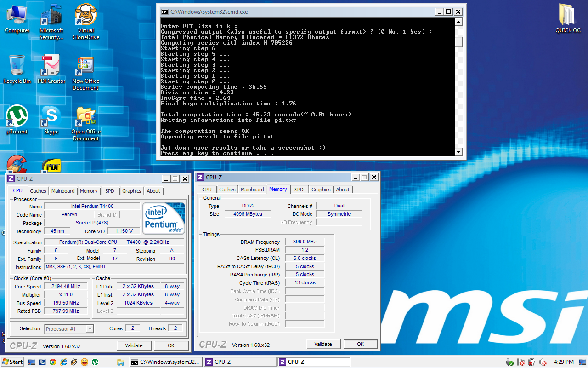Select the Virtual CloneDrive desktop icon

pos(86,22)
